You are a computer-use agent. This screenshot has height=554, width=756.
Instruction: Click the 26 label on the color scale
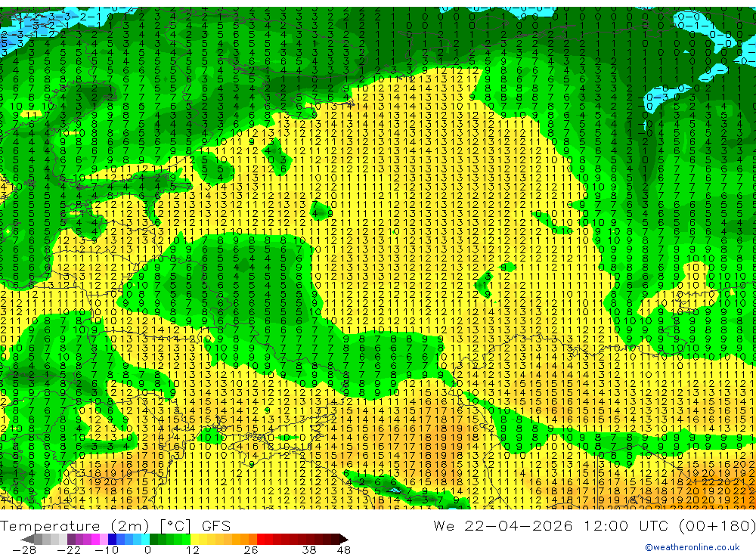click(250, 550)
